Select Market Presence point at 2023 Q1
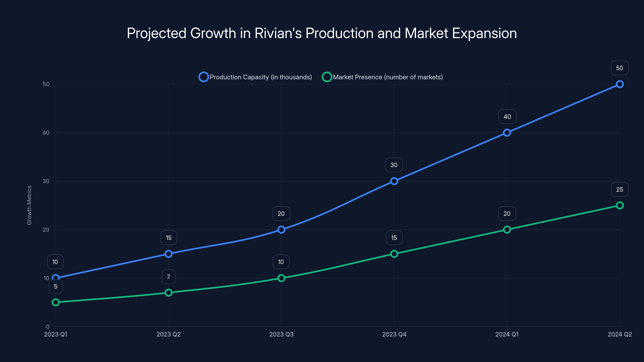644x362 pixels. coord(56,302)
